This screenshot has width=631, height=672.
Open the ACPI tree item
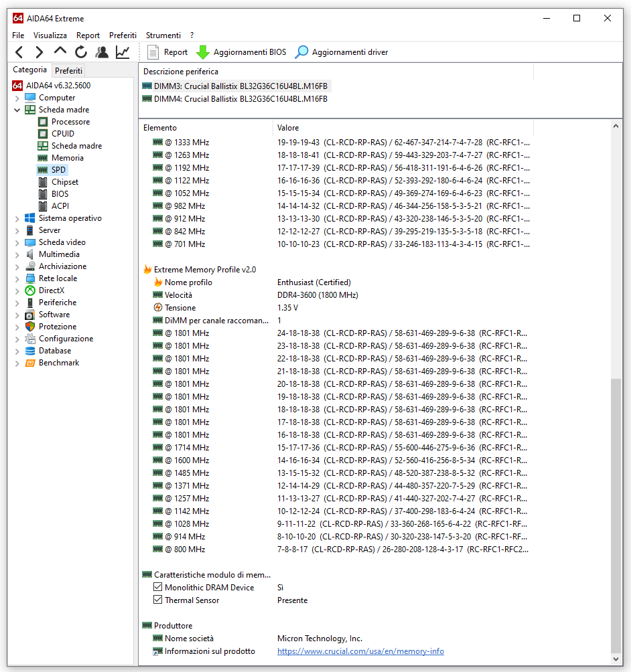(60, 205)
